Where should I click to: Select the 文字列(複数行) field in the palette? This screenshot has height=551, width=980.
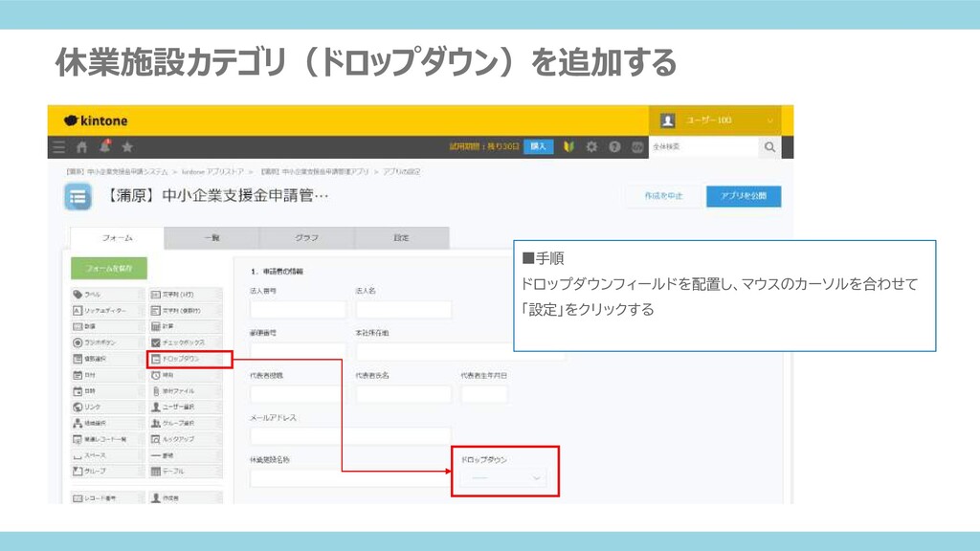click(x=185, y=311)
